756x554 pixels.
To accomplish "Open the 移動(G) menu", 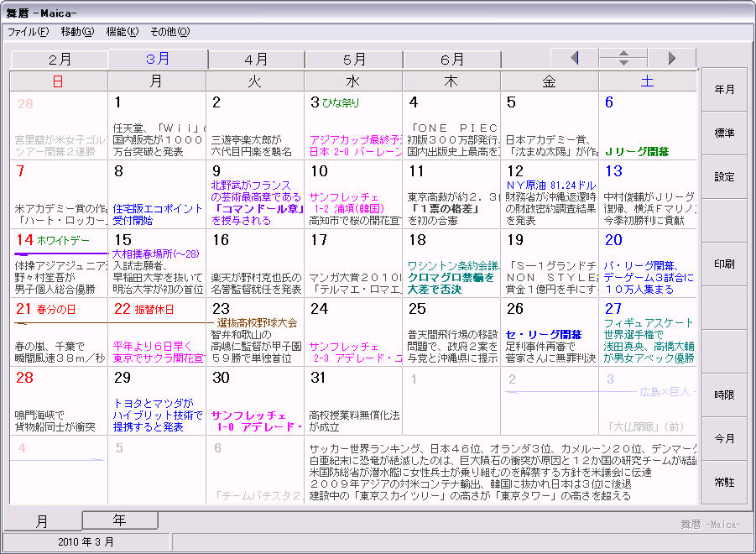I will 77,32.
